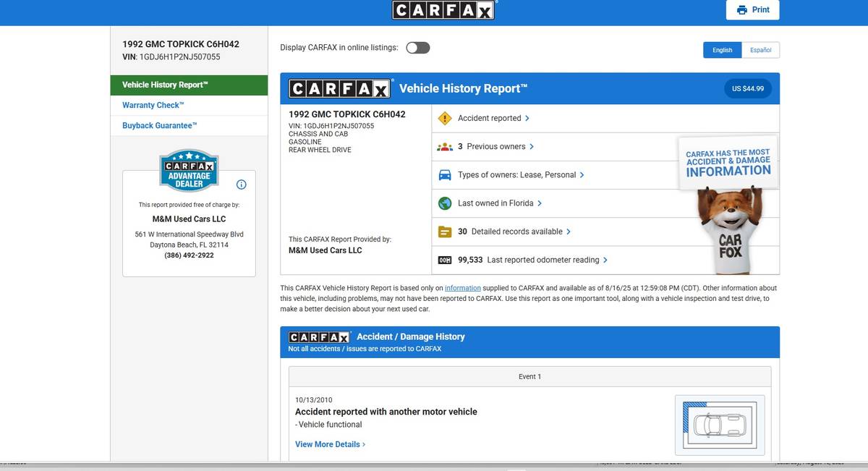868x471 pixels.
Task: Open View More Details for accident event
Action: point(330,444)
